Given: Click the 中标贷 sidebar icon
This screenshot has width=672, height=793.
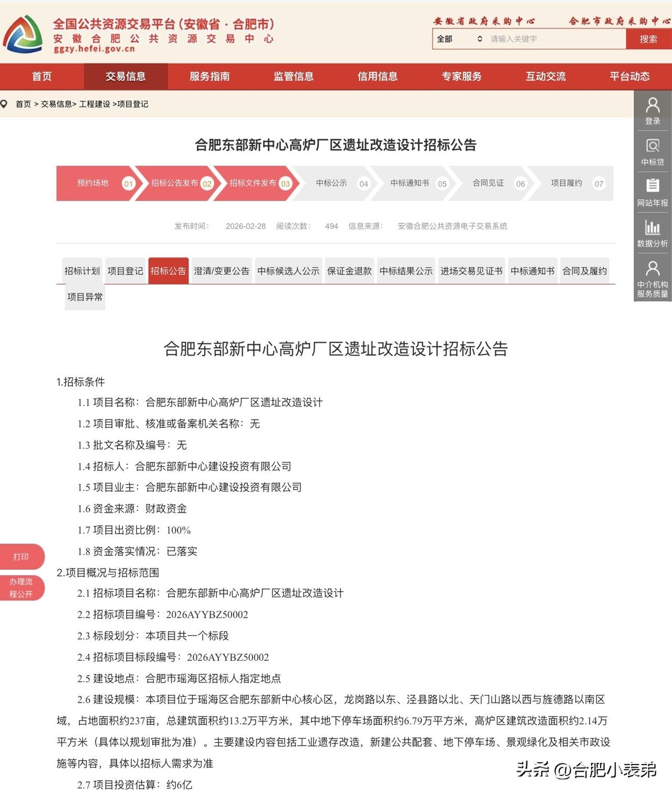Looking at the screenshot, I should [x=652, y=152].
